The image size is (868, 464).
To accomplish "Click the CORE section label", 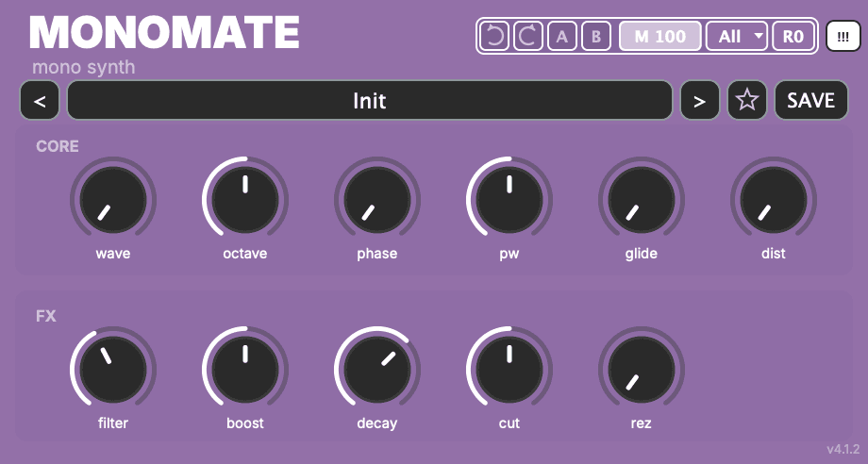I will pyautogui.click(x=58, y=146).
